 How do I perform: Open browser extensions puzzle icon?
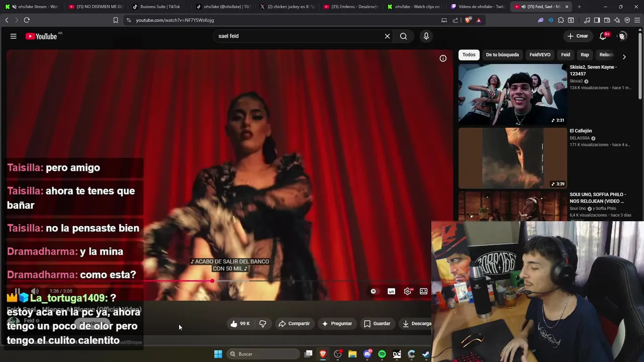pos(561,20)
